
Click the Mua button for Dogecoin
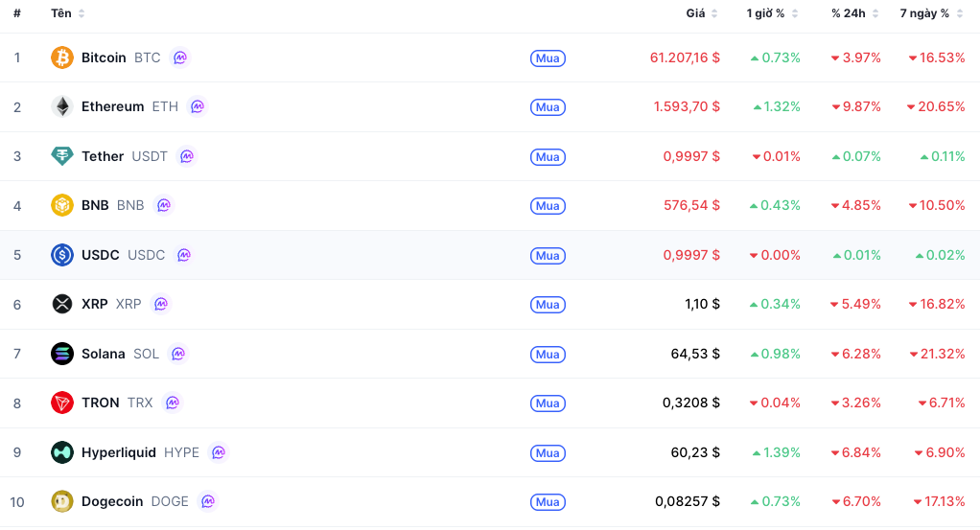pyautogui.click(x=548, y=502)
